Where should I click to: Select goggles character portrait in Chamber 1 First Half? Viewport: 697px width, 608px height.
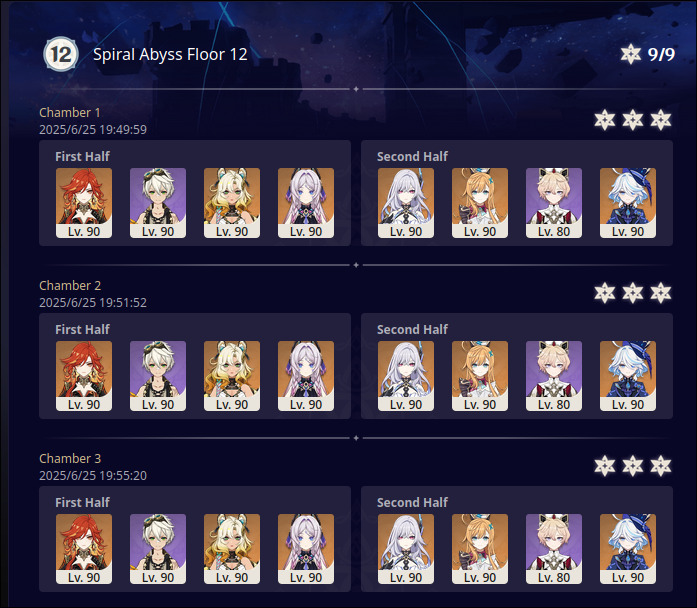point(158,203)
